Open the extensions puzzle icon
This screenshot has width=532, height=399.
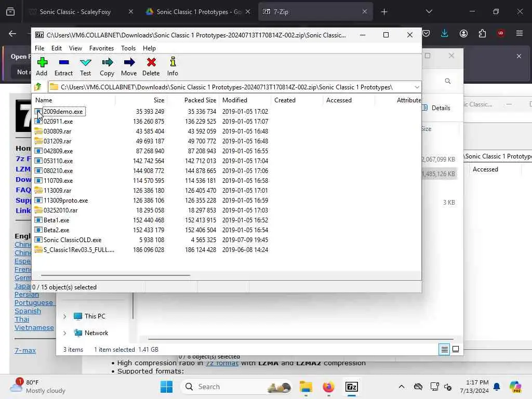[482, 33]
